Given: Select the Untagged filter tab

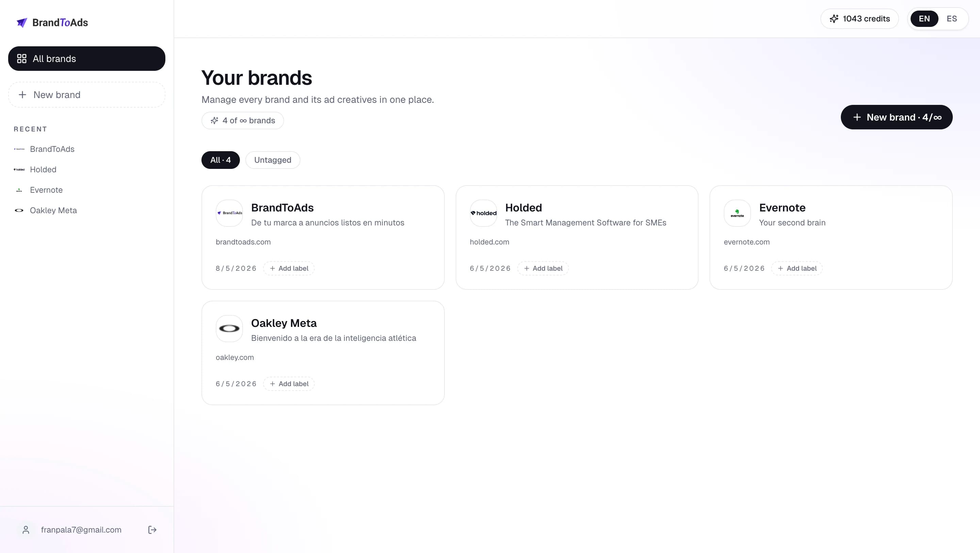Looking at the screenshot, I should [273, 160].
